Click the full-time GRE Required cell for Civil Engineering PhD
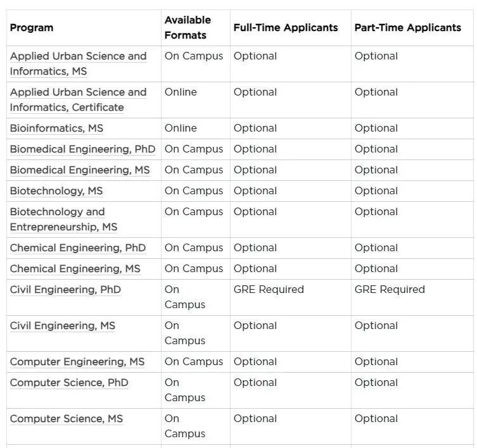Image resolution: width=477 pixels, height=448 pixels. pos(269,290)
